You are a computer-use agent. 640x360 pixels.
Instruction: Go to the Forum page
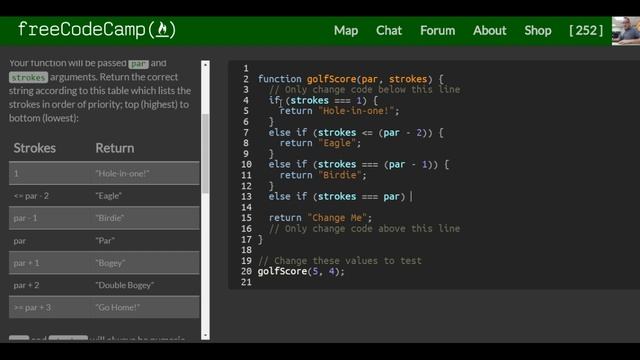coord(437,31)
